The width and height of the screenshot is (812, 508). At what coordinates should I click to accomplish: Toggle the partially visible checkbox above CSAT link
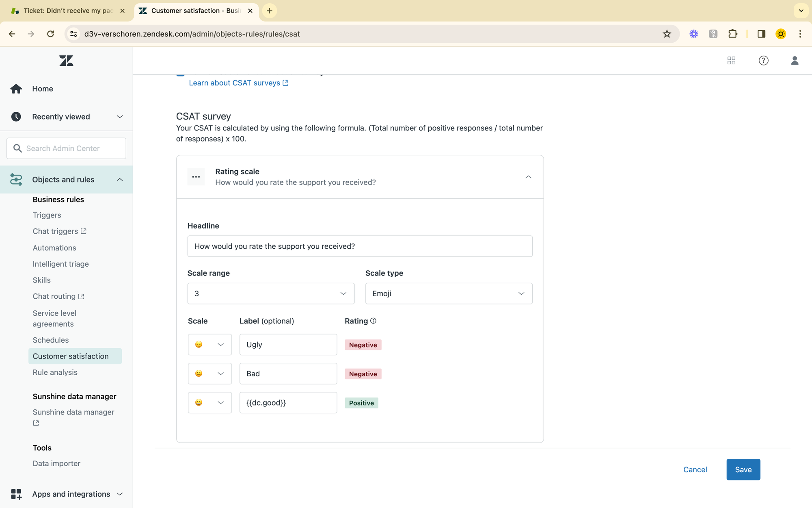pyautogui.click(x=181, y=74)
